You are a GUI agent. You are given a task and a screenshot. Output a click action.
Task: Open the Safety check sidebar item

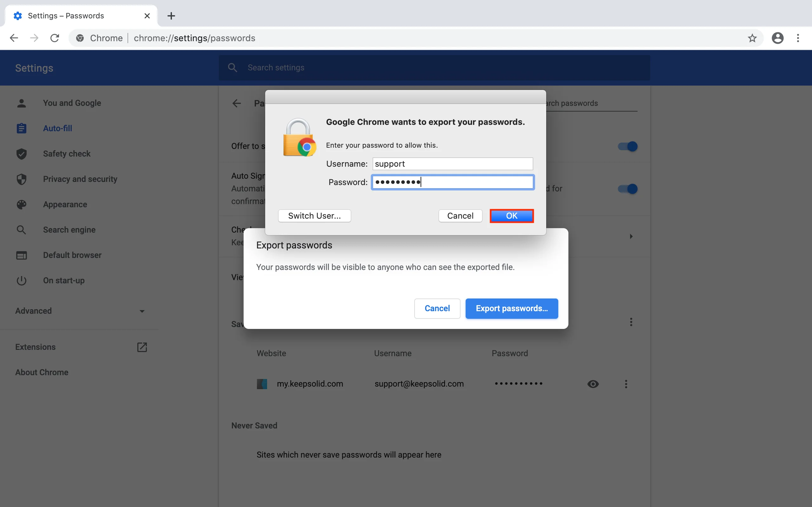pos(66,154)
